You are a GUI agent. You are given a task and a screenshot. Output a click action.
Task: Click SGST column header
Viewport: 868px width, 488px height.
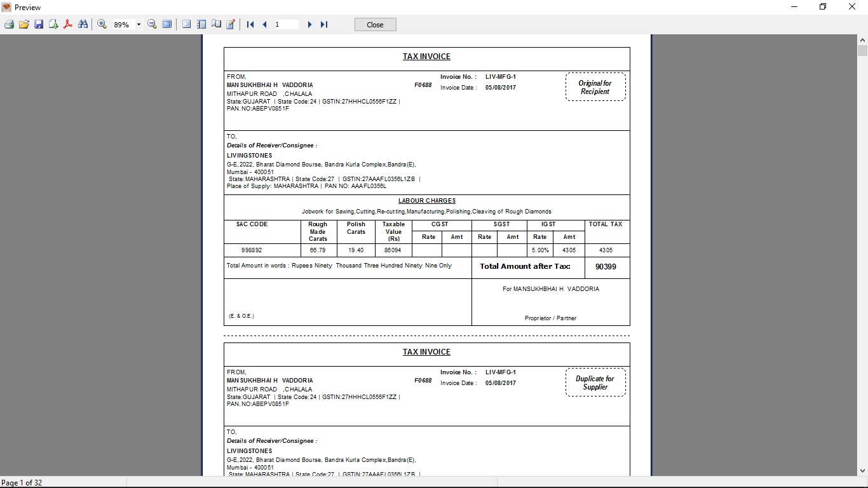click(x=501, y=224)
